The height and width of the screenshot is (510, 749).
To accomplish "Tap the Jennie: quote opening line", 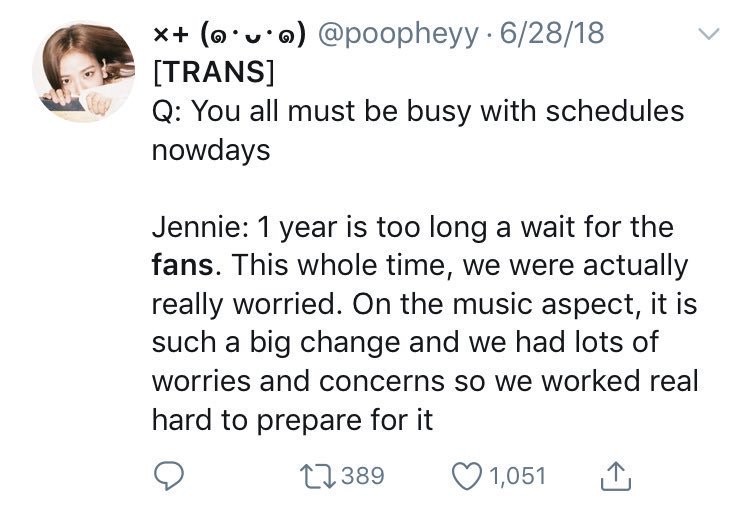I will click(413, 227).
